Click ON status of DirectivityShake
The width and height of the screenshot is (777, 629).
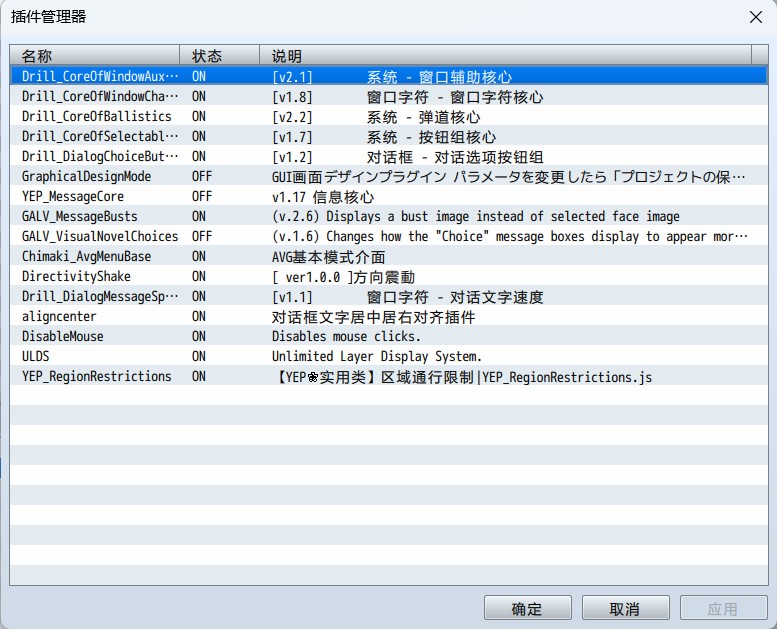tap(199, 276)
